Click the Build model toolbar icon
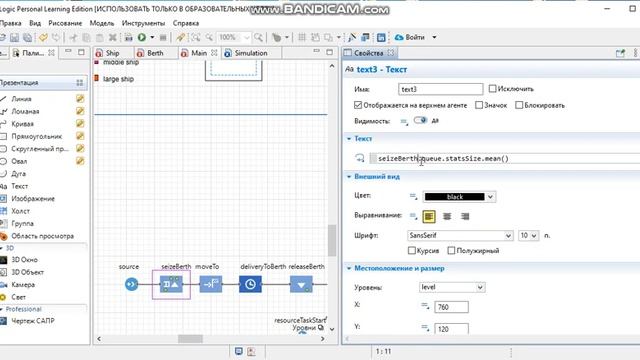Viewport: 640px width, 360px height. 129,38
